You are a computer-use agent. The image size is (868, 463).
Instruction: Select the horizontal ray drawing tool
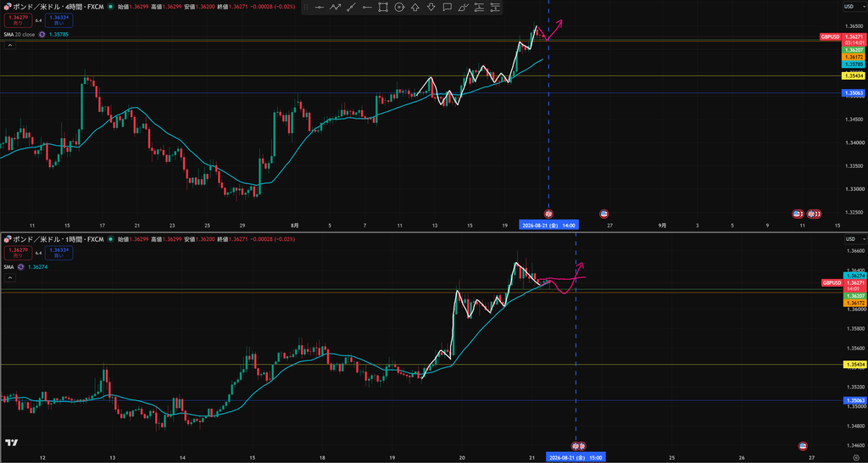tap(367, 7)
